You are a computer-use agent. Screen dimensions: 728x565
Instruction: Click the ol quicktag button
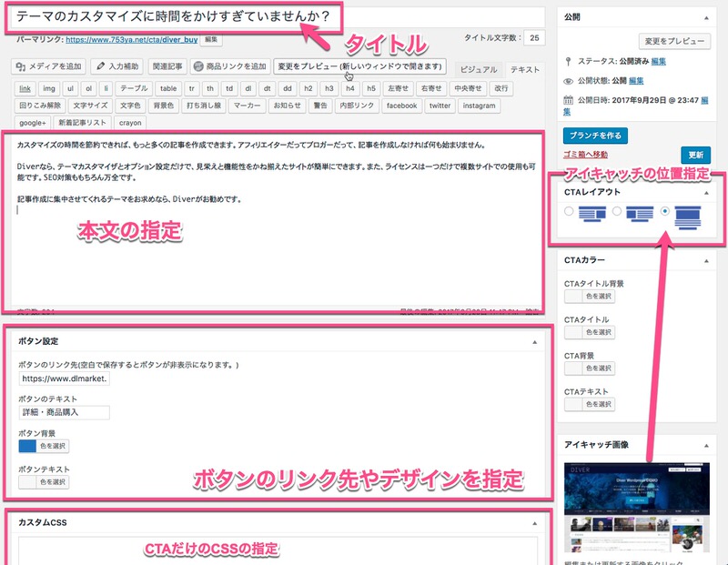pos(88,88)
